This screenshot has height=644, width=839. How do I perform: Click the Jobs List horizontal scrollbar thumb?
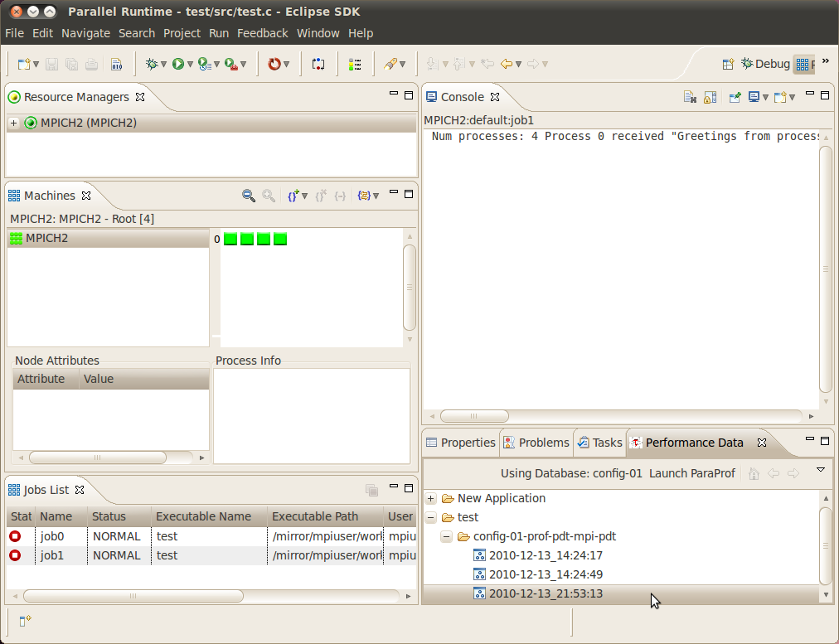[x=133, y=596]
